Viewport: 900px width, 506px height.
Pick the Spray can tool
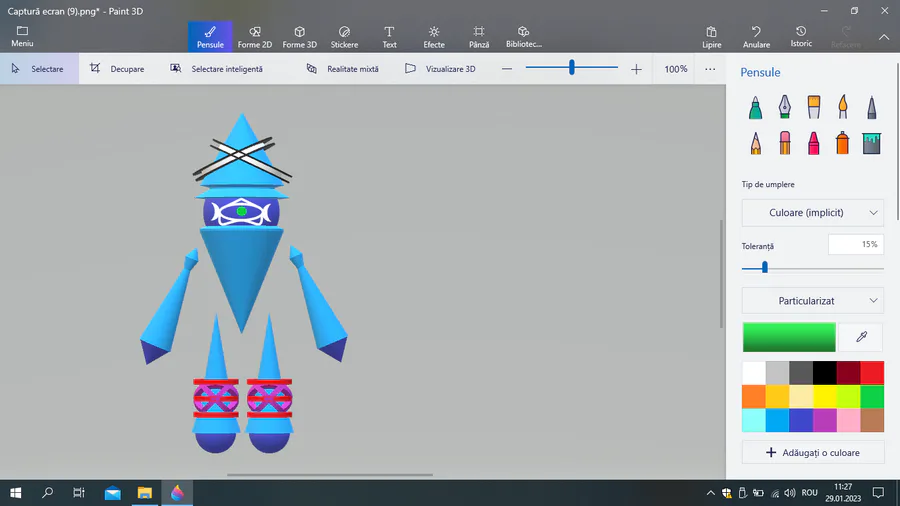click(843, 143)
